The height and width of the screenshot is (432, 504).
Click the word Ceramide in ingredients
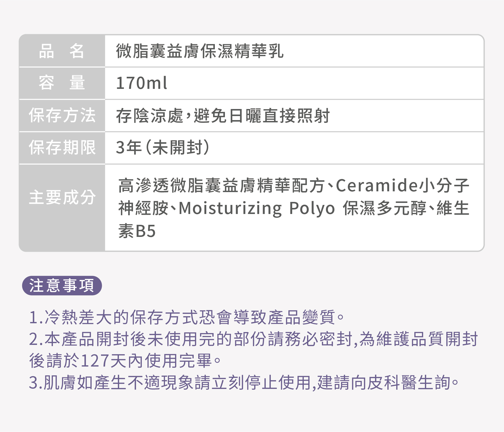pyautogui.click(x=377, y=186)
